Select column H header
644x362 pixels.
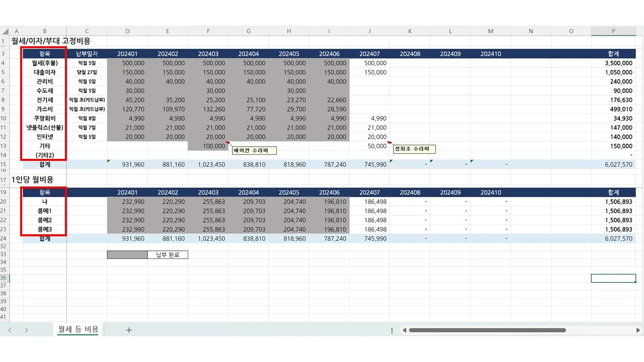coord(289,31)
